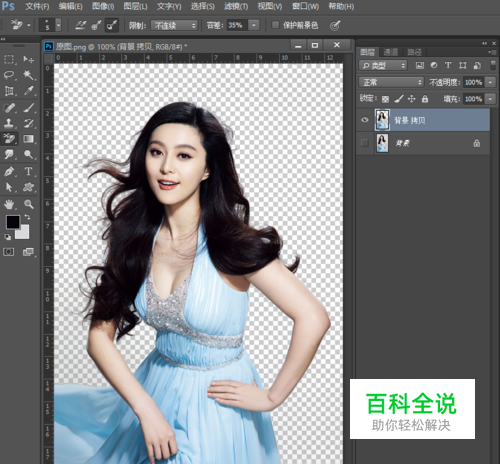Image resolution: width=500 pixels, height=464 pixels.
Task: Switch to the 通道 tab
Action: [390, 52]
